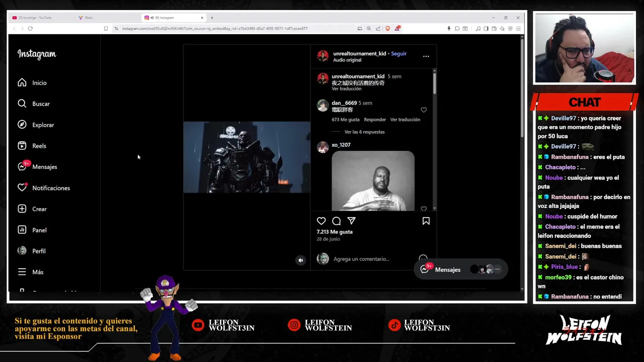Viewport: 644px width, 362px height.
Task: Focus the Agrega un comentario field
Action: click(x=372, y=259)
